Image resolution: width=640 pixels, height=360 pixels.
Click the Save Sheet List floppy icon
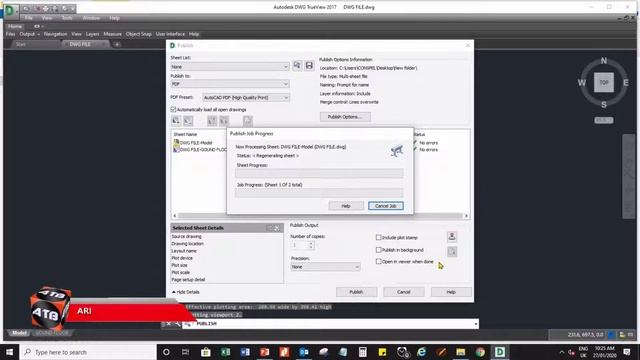[x=309, y=65]
